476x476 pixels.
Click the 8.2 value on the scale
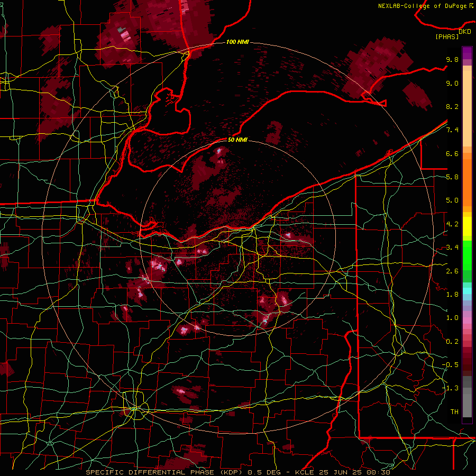click(452, 106)
